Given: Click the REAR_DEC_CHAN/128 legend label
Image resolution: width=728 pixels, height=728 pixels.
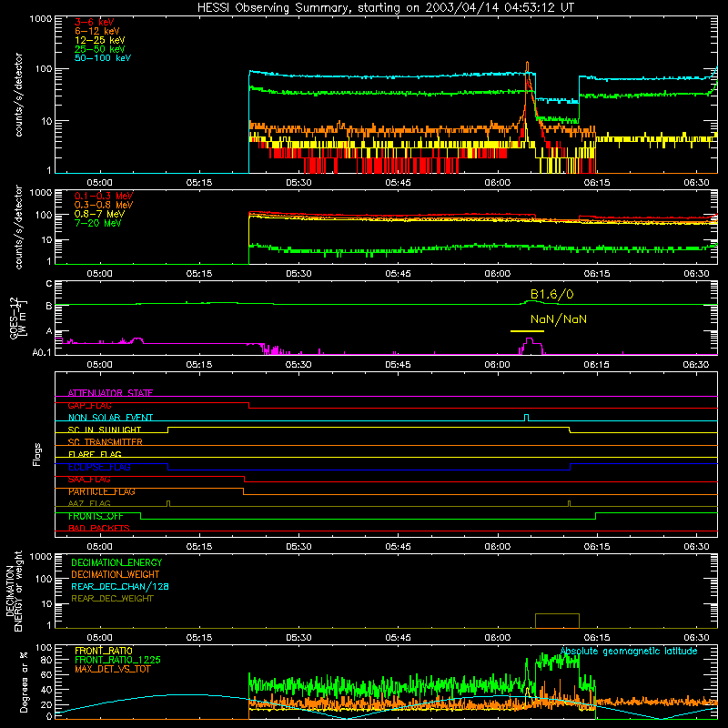Looking at the screenshot, I should tap(120, 586).
